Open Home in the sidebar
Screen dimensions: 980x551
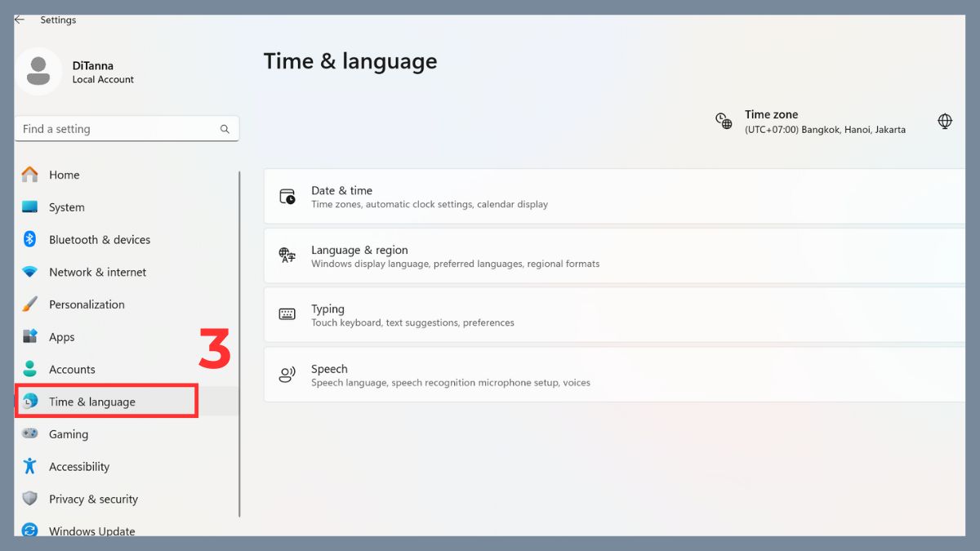click(x=127, y=175)
